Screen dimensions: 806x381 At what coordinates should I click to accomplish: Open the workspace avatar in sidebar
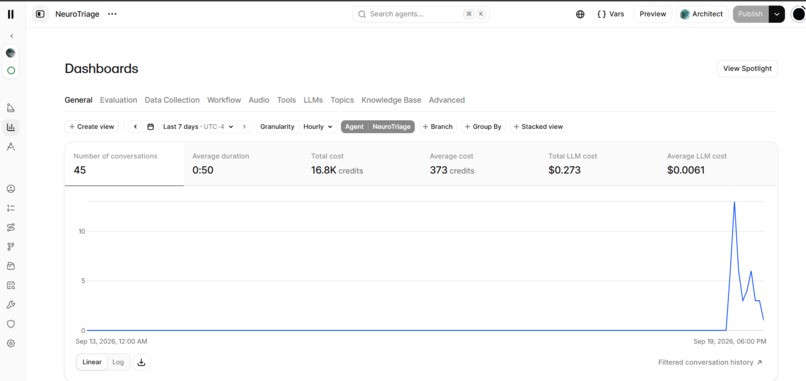pyautogui.click(x=11, y=53)
